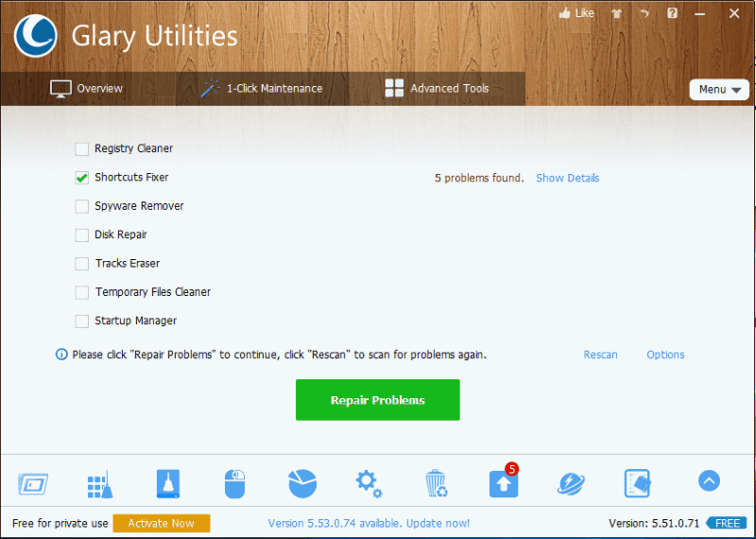Screen dimensions: 756x539
Task: Switch to the Overview tab
Action: coord(87,89)
